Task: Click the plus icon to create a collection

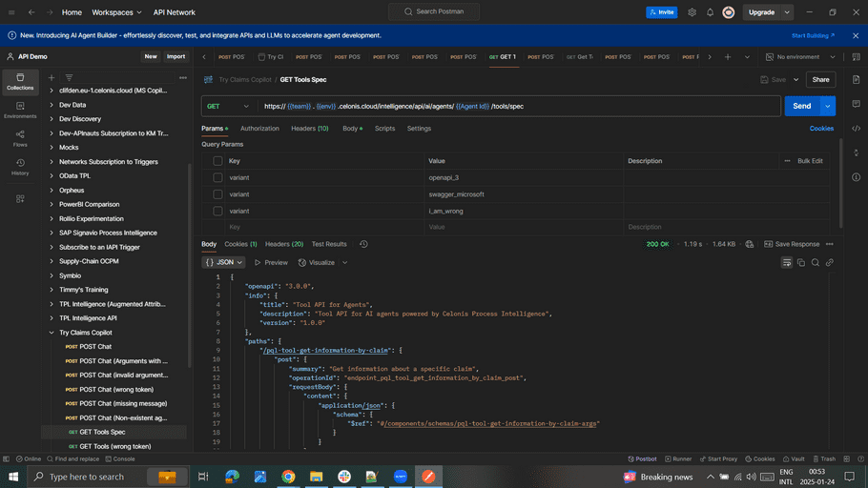Action: (x=52, y=77)
